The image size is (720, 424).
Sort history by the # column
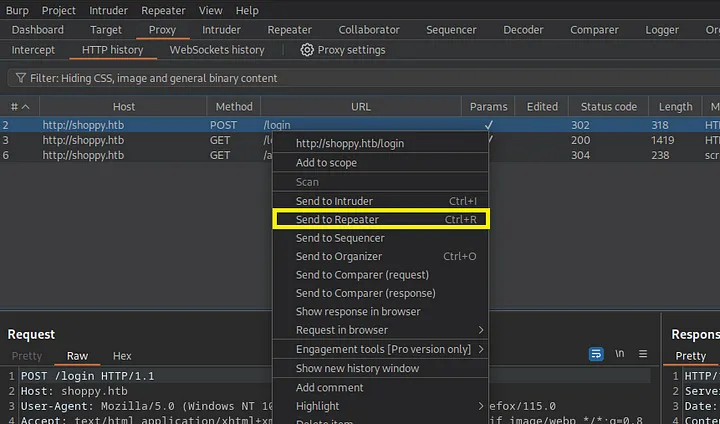[18, 107]
